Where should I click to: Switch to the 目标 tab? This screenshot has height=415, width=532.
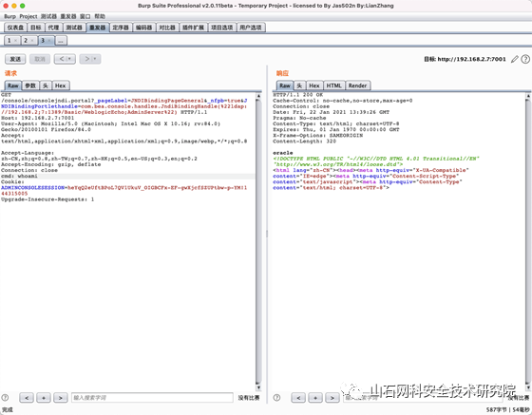pos(36,28)
